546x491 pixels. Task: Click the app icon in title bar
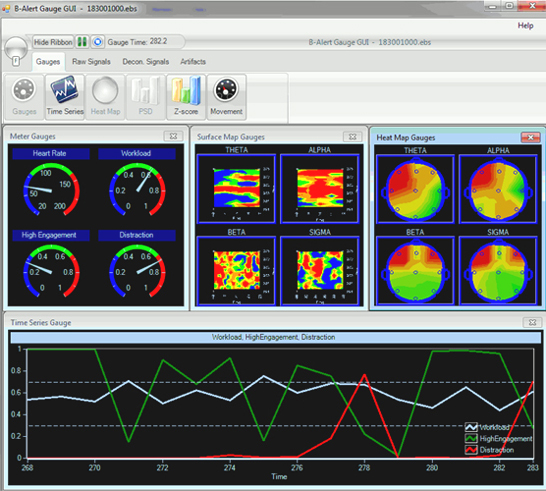(x=6, y=9)
